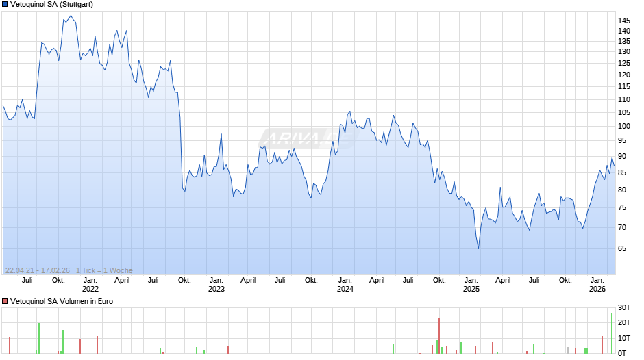This screenshot has width=644, height=360.
Task: Click the 'Jan. 2023' time axis label
Action: (216, 285)
